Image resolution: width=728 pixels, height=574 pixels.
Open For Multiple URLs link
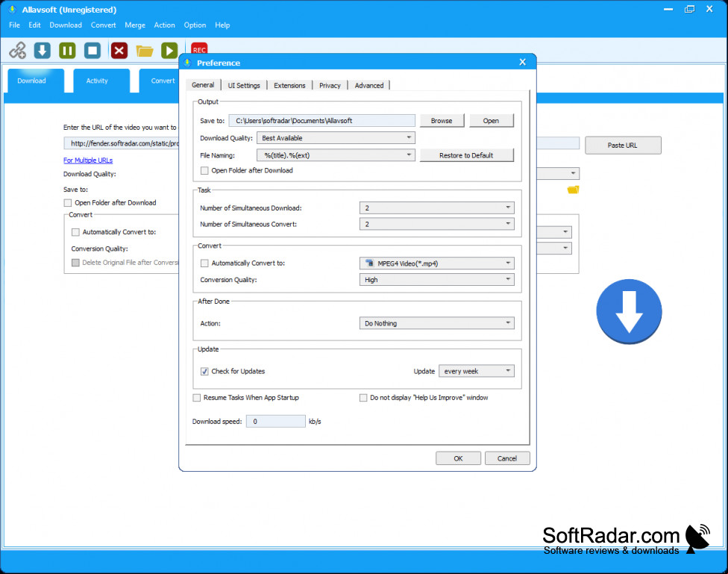88,160
